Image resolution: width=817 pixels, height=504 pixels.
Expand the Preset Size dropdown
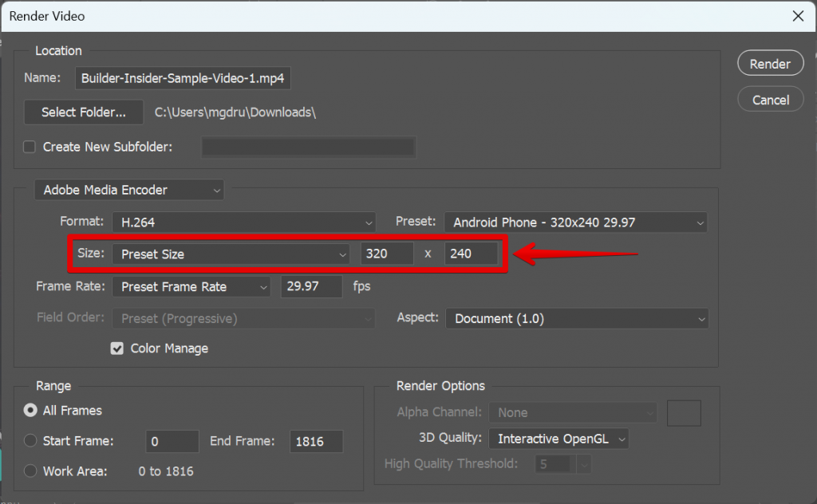[x=231, y=254]
